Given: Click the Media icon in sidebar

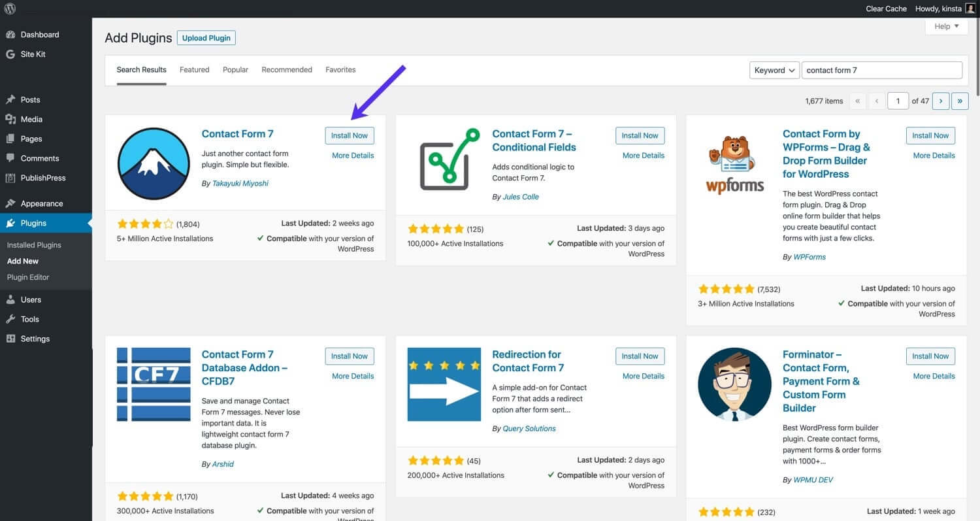Looking at the screenshot, I should [x=10, y=120].
